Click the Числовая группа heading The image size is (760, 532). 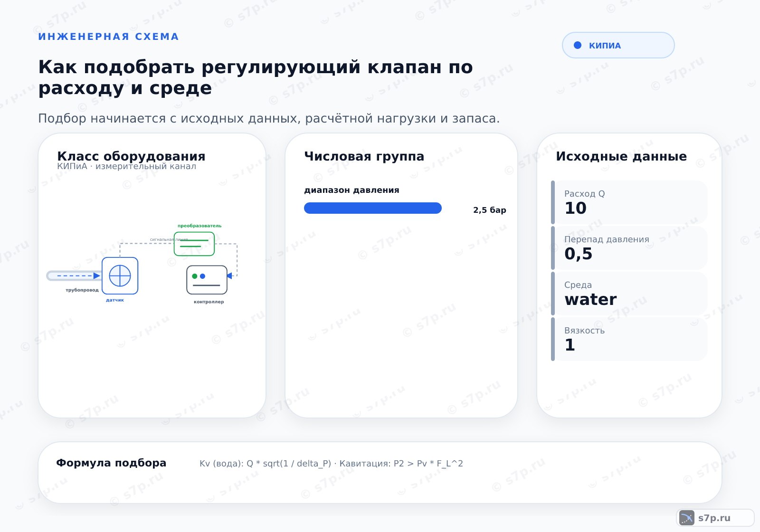tap(364, 156)
